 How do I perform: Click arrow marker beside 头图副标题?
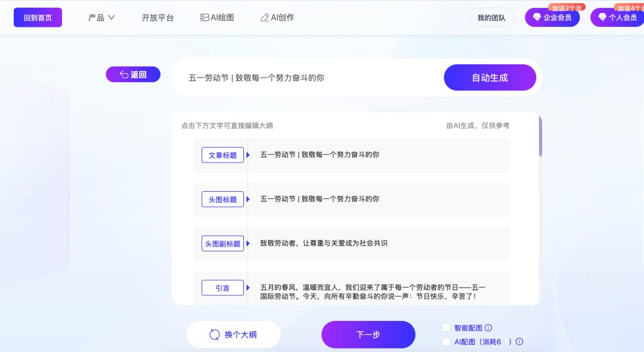248,244
